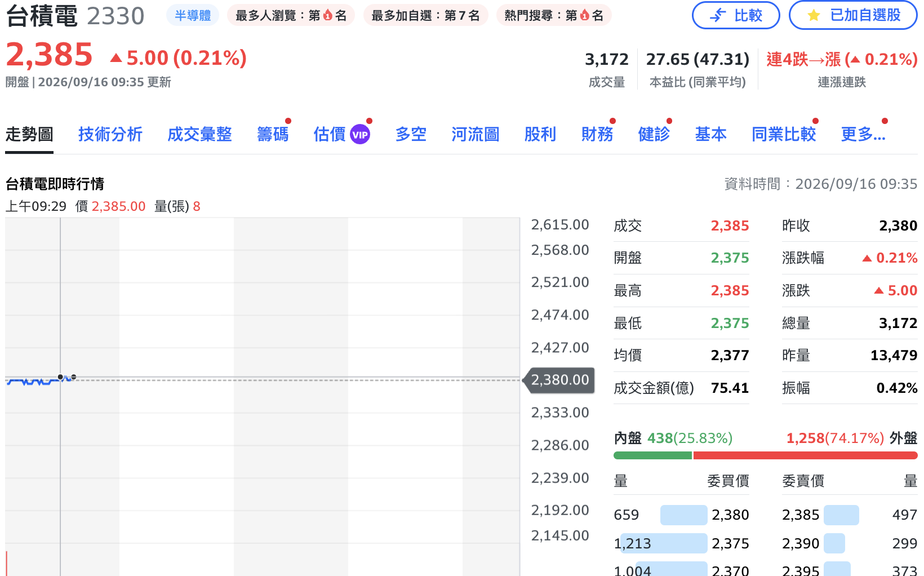Image resolution: width=924 pixels, height=576 pixels.
Task: Open the 同業比較 tab
Action: click(784, 134)
